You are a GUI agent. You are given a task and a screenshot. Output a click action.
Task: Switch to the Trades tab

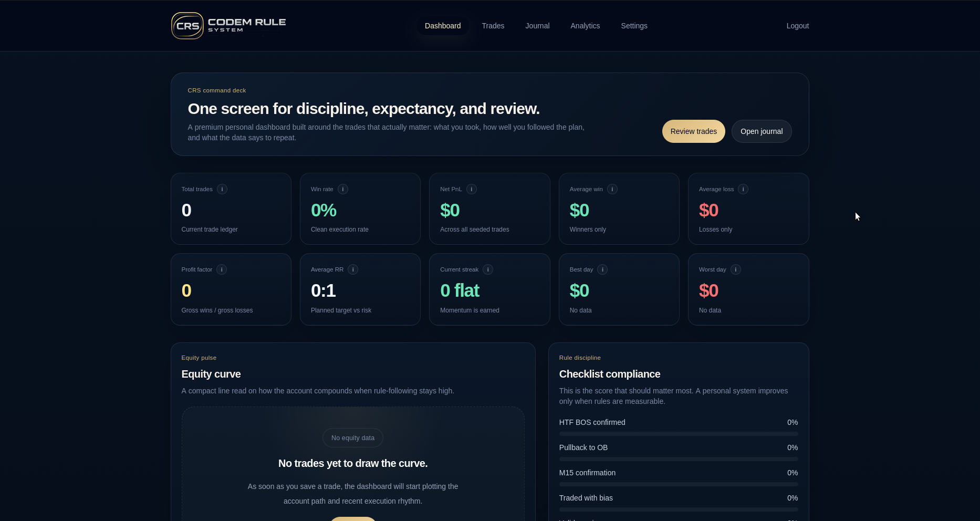[493, 26]
